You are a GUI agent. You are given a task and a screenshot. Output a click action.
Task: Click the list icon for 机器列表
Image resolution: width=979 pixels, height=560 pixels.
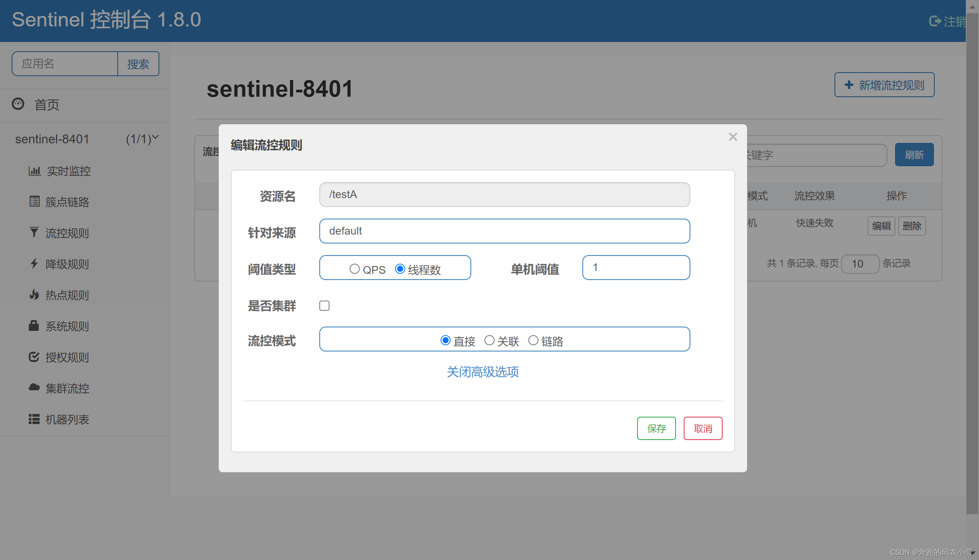[34, 419]
